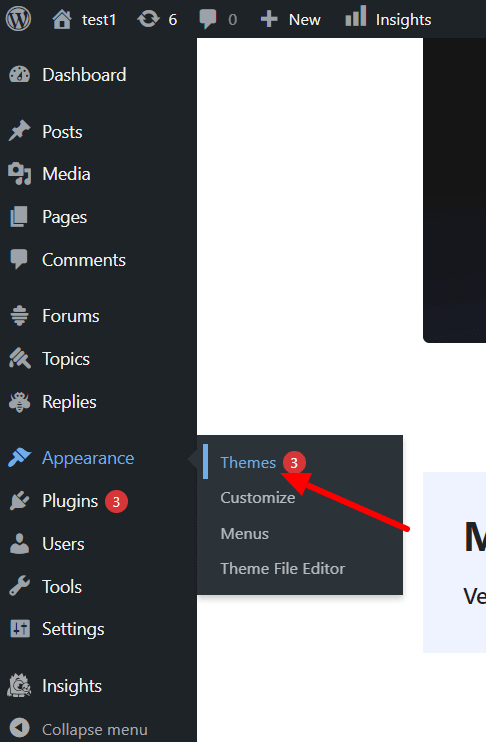486x742 pixels.
Task: Click the plus New icon
Action: (x=269, y=19)
